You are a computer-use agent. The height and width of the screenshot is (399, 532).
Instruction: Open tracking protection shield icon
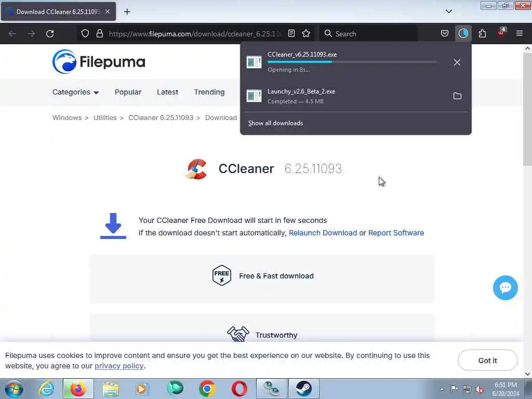tap(85, 34)
